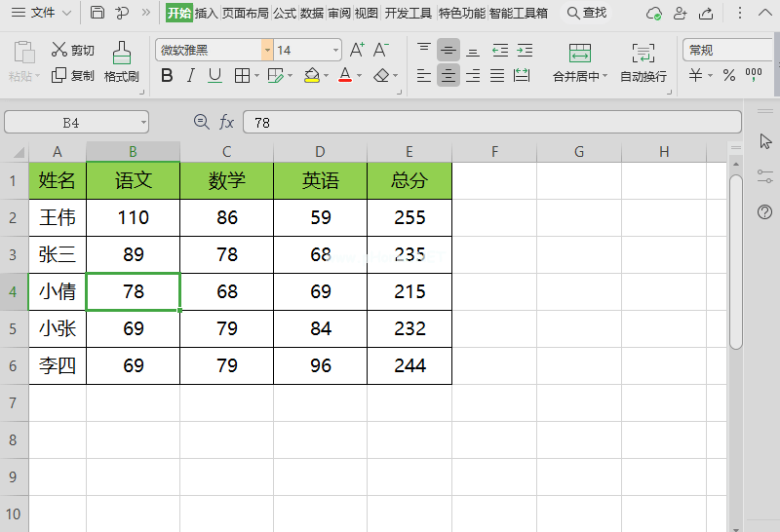Align text left
780x532 pixels.
(x=424, y=76)
